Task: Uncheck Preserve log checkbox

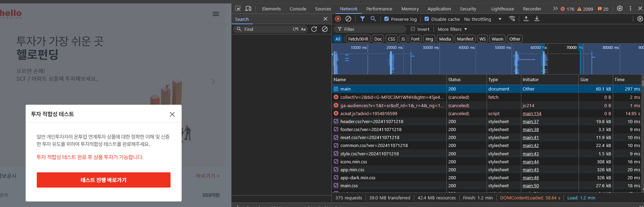Action: [386, 19]
